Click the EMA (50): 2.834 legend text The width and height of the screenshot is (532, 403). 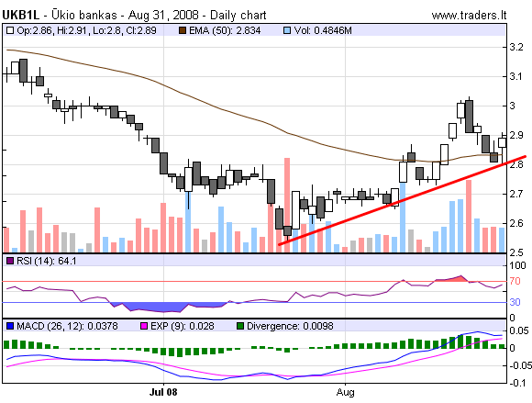[x=225, y=30]
